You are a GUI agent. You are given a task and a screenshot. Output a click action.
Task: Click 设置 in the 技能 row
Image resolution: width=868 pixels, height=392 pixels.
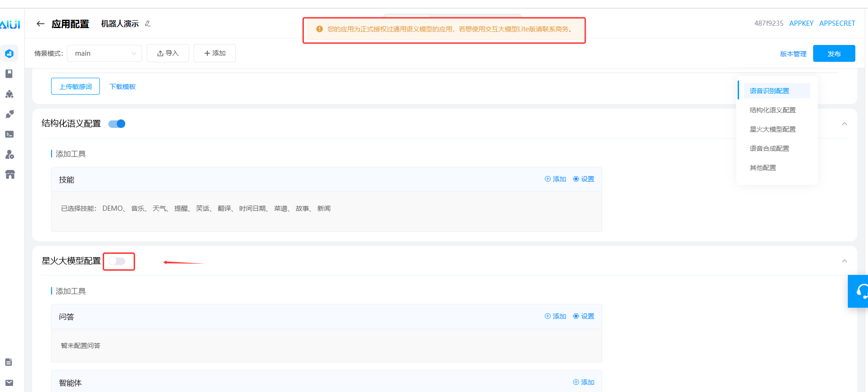[583, 179]
